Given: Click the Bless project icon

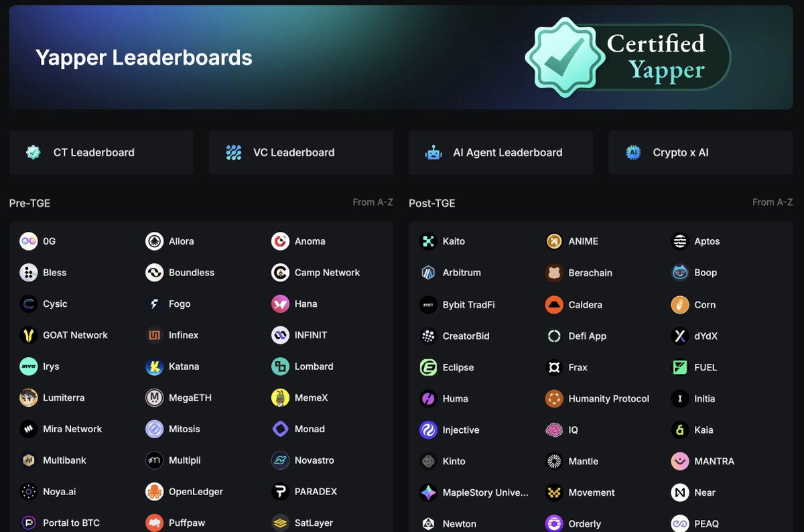Looking at the screenshot, I should (x=28, y=273).
